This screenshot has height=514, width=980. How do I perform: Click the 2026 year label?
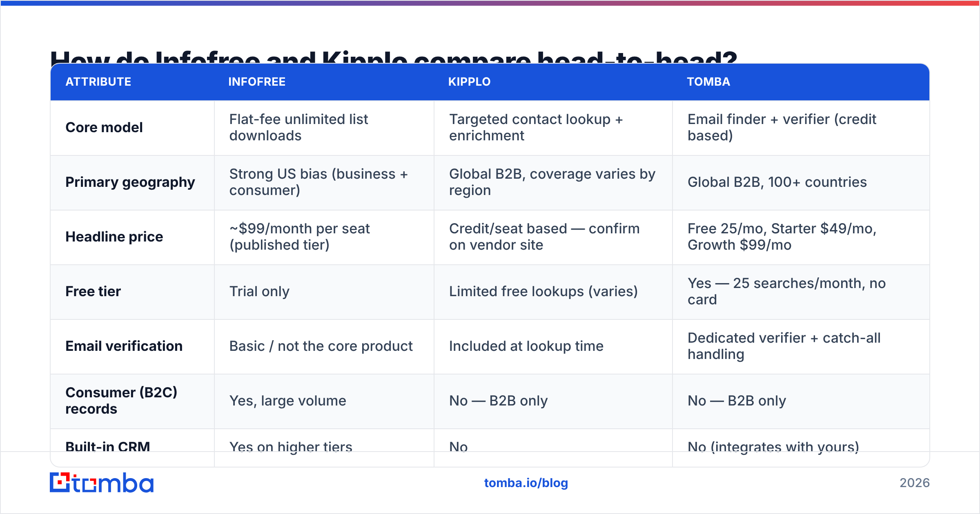(915, 483)
